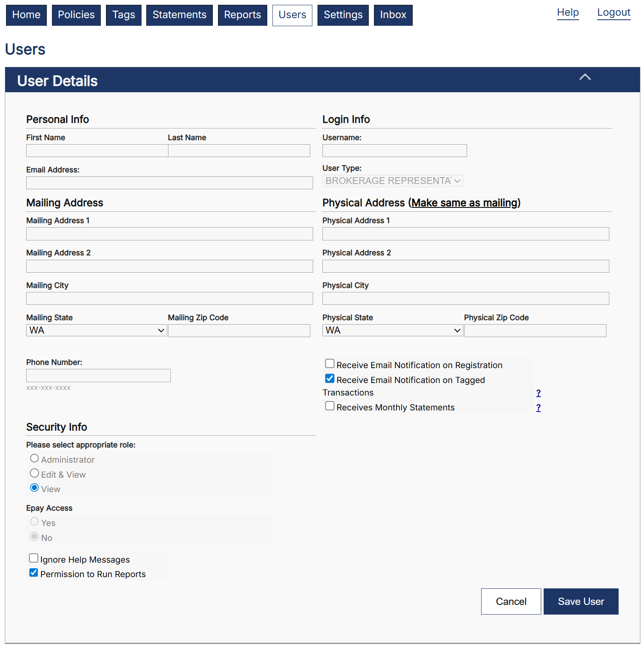Open the Settings tab
The width and height of the screenshot is (644, 648).
tap(343, 15)
